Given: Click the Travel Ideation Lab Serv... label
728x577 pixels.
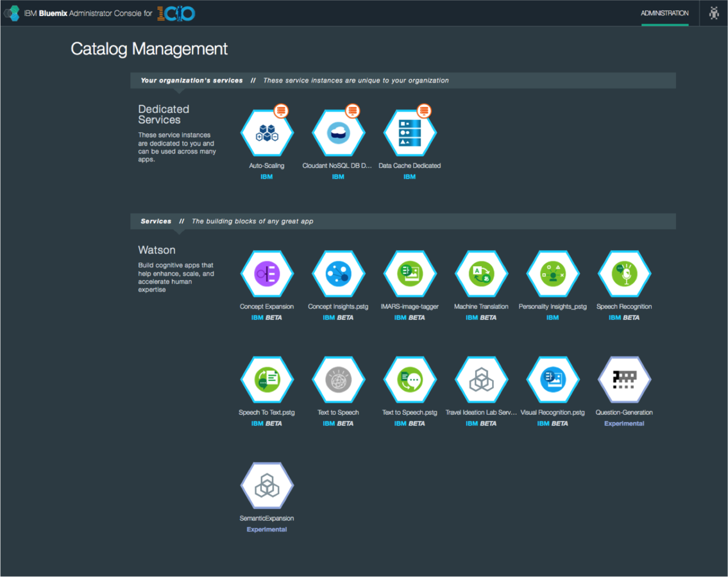Looking at the screenshot, I should pos(481,412).
